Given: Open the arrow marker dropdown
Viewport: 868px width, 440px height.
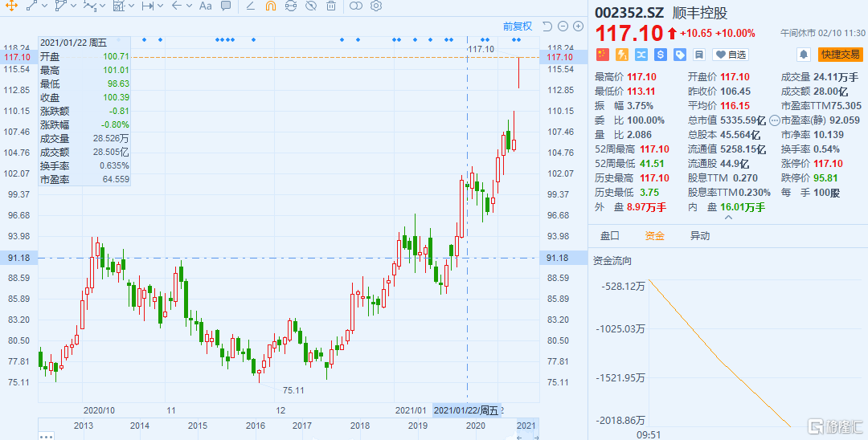Looking at the screenshot, I should (x=190, y=6).
